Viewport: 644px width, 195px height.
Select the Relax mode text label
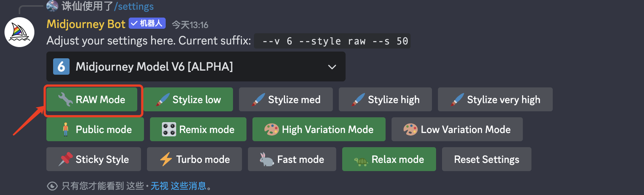(x=398, y=159)
